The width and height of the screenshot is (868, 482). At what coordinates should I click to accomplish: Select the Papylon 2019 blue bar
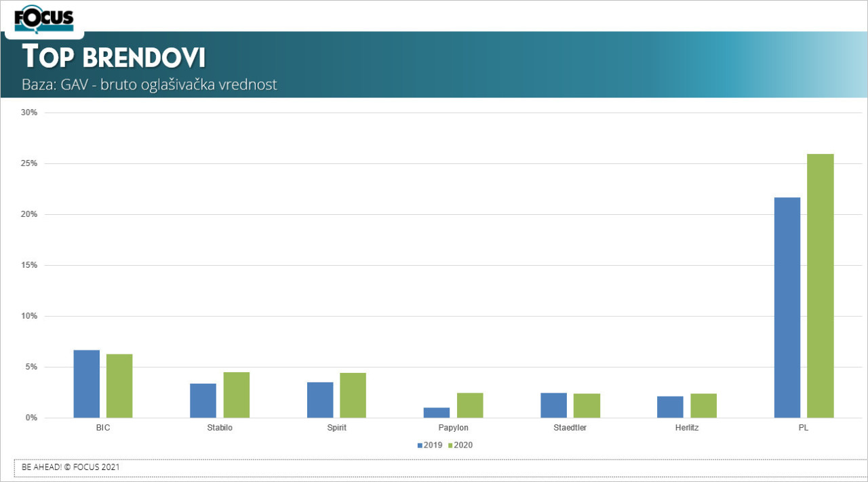(437, 412)
